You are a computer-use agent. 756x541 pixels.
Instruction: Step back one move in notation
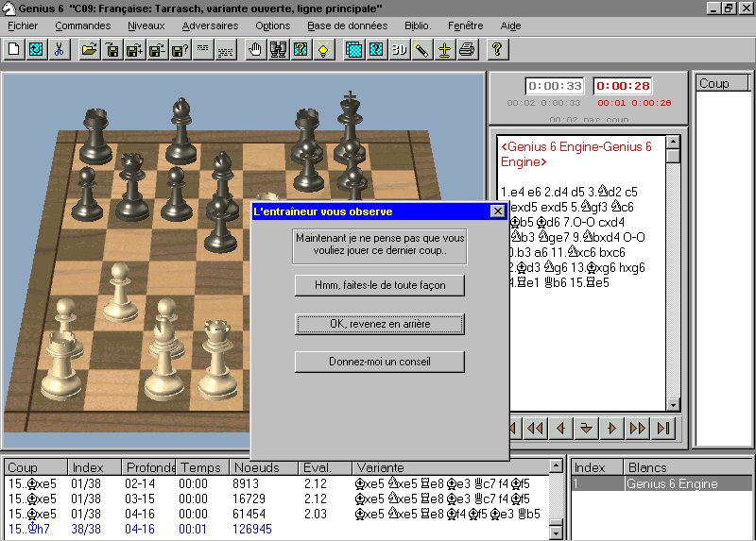click(560, 428)
